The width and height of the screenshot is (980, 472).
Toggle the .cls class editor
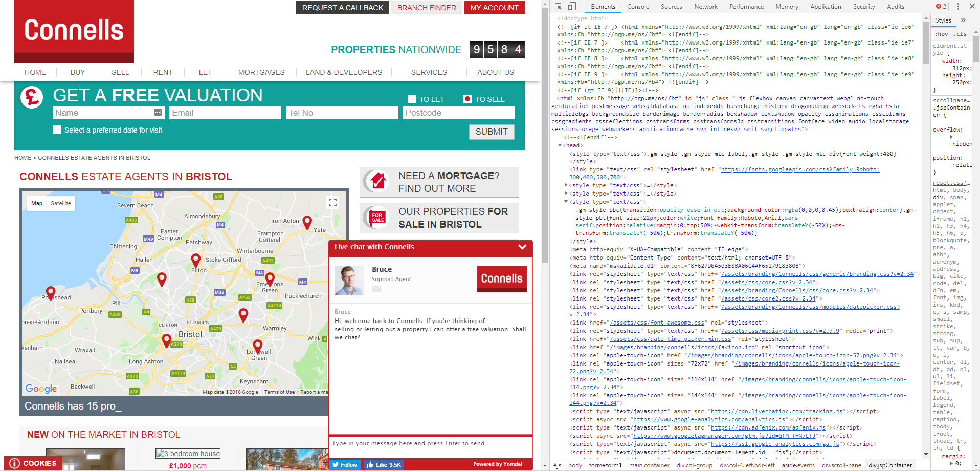(961, 34)
